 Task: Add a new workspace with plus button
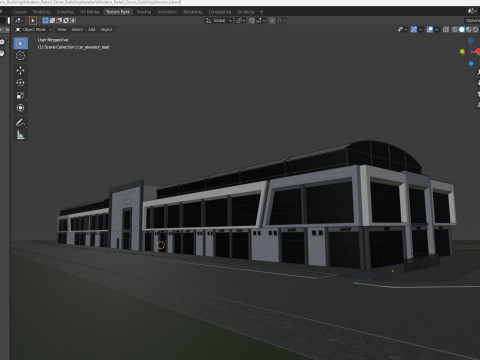coord(261,12)
